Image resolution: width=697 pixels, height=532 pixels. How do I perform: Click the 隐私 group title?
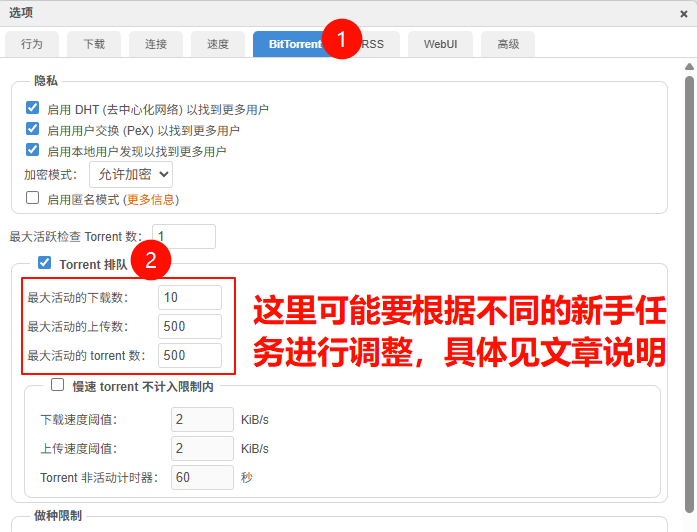[46, 80]
